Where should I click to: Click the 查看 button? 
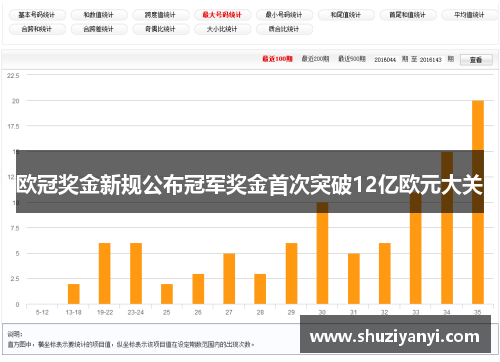coord(476,60)
